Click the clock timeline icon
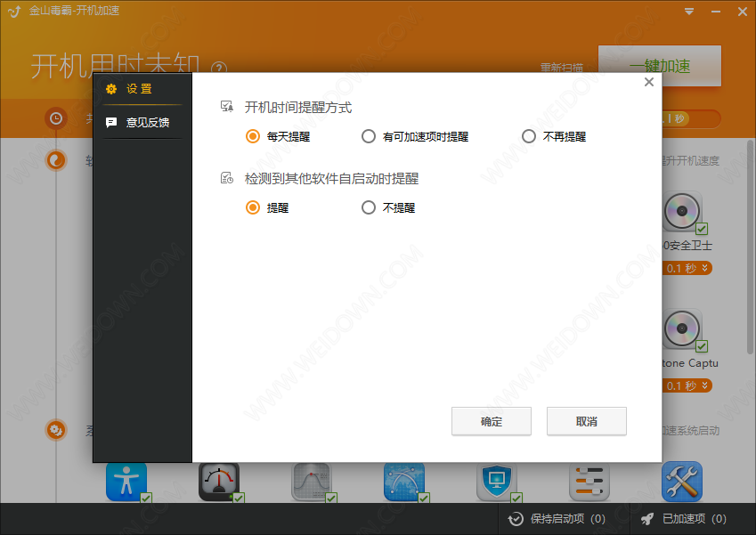Screen dimensions: 756x535 [x=56, y=118]
